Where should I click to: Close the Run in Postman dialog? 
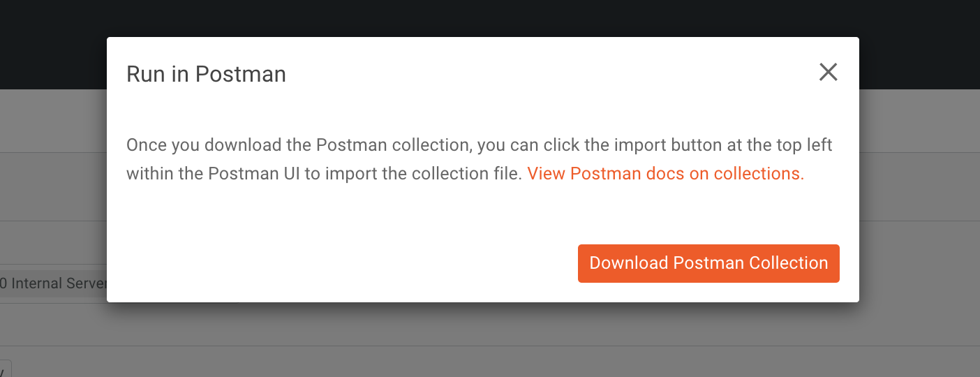point(828,72)
